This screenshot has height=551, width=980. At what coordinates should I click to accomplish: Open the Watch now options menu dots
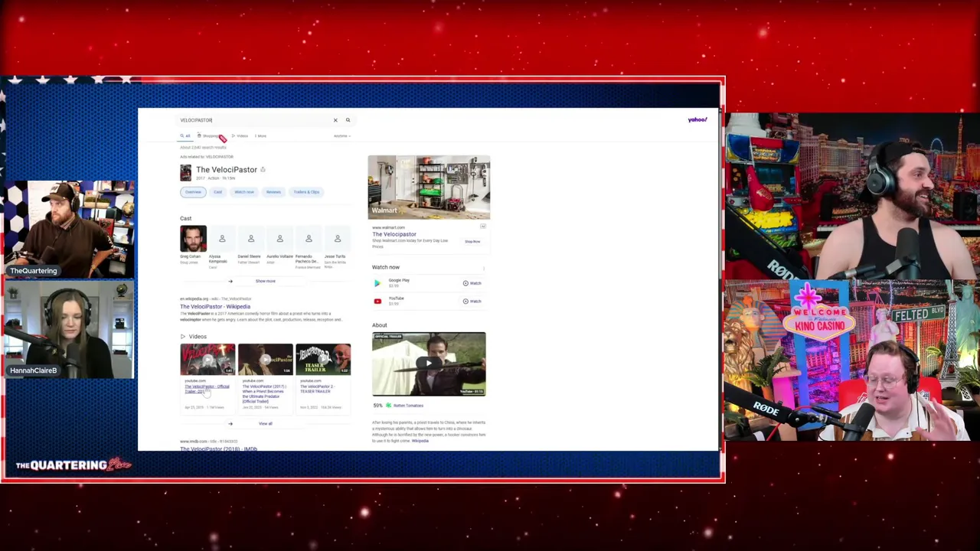tap(483, 268)
